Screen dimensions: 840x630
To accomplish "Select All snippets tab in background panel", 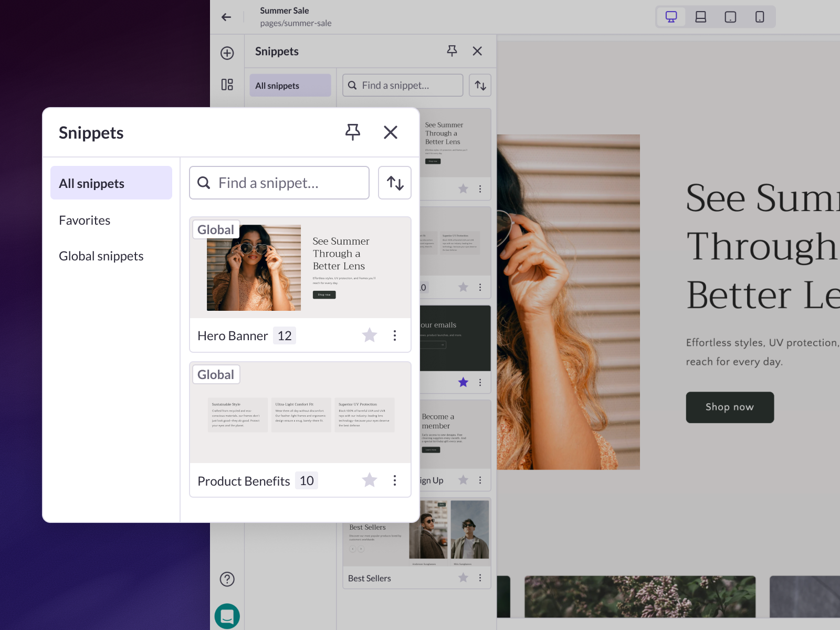I will (290, 85).
